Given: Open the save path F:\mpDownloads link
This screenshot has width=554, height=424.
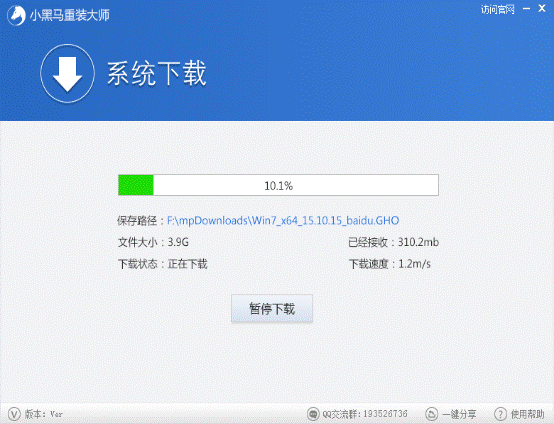Looking at the screenshot, I should click(283, 220).
